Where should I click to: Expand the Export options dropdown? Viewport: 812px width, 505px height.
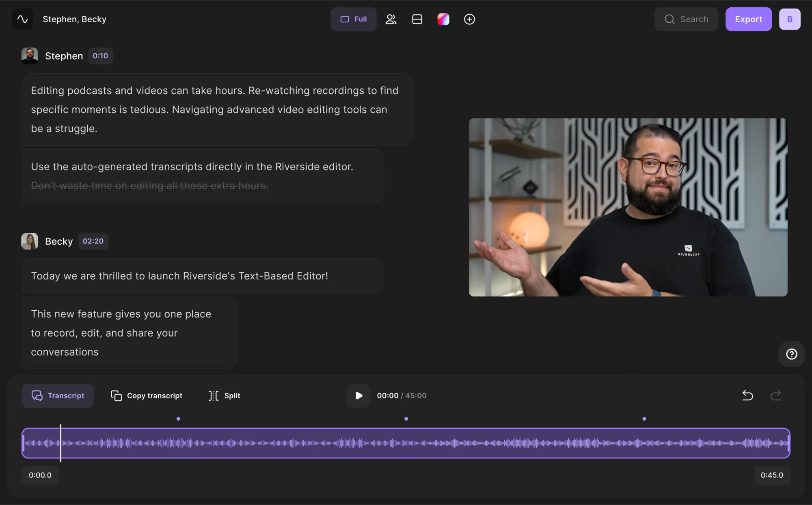[749, 19]
